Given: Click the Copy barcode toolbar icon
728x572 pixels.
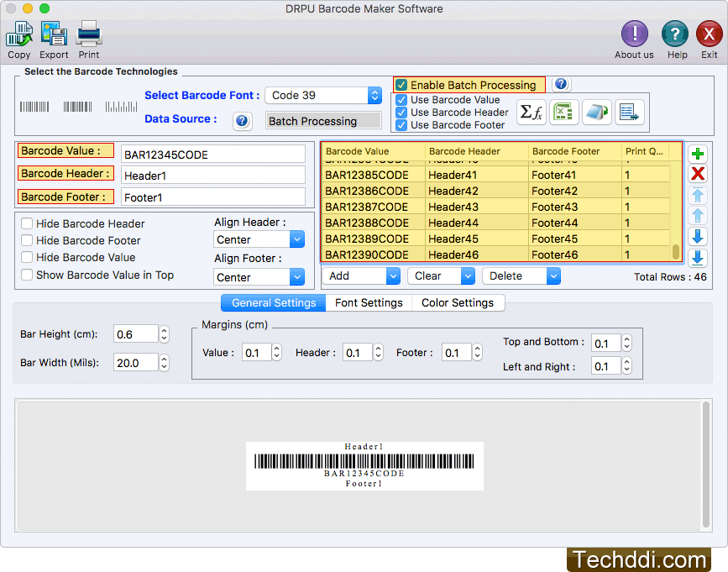Looking at the screenshot, I should [19, 34].
